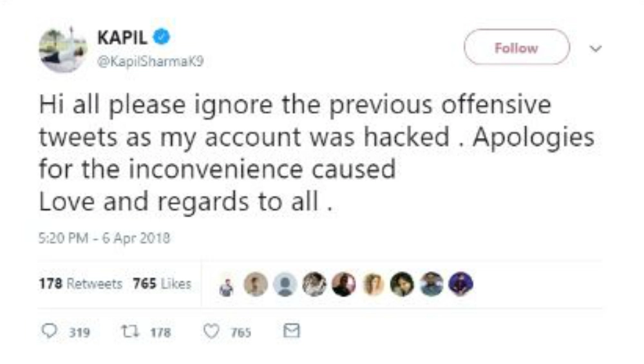Open the default gray silhouette liker avatar
This screenshot has width=644, height=364.
click(x=285, y=284)
